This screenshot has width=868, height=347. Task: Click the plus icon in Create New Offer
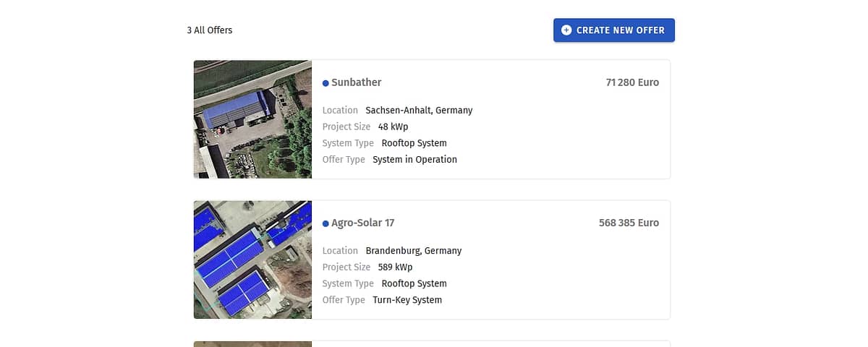click(x=566, y=30)
